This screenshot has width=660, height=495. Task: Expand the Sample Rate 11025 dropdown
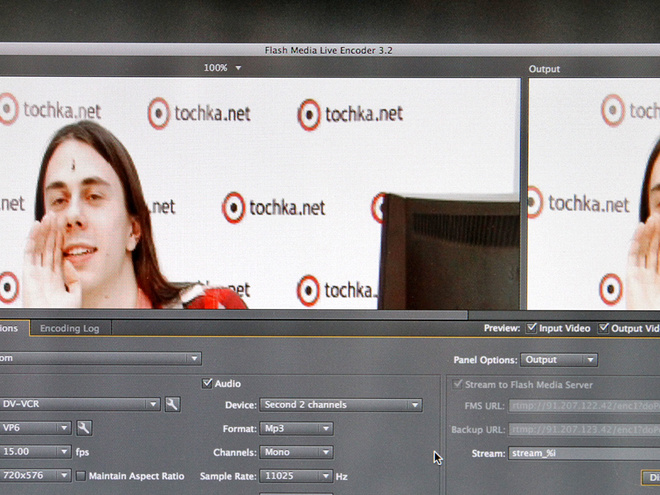pyautogui.click(x=296, y=476)
